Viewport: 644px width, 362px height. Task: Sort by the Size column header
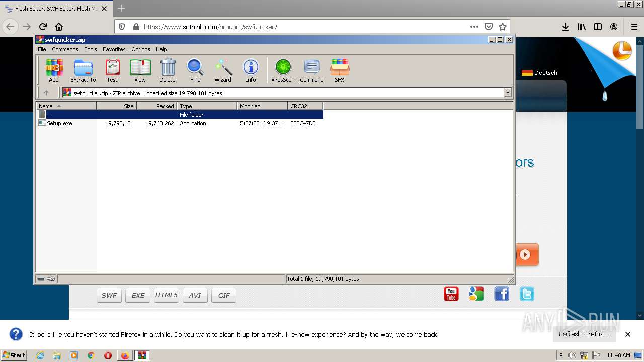(116, 106)
